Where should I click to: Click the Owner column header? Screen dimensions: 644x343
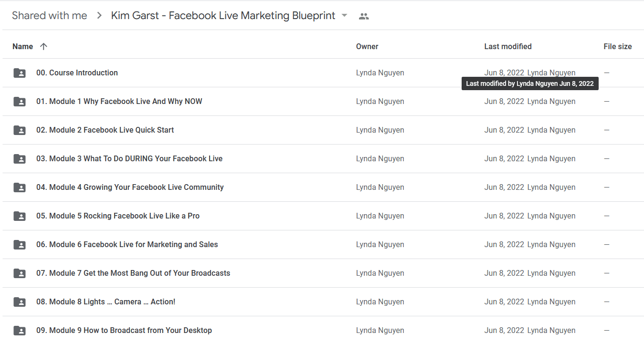(x=367, y=46)
